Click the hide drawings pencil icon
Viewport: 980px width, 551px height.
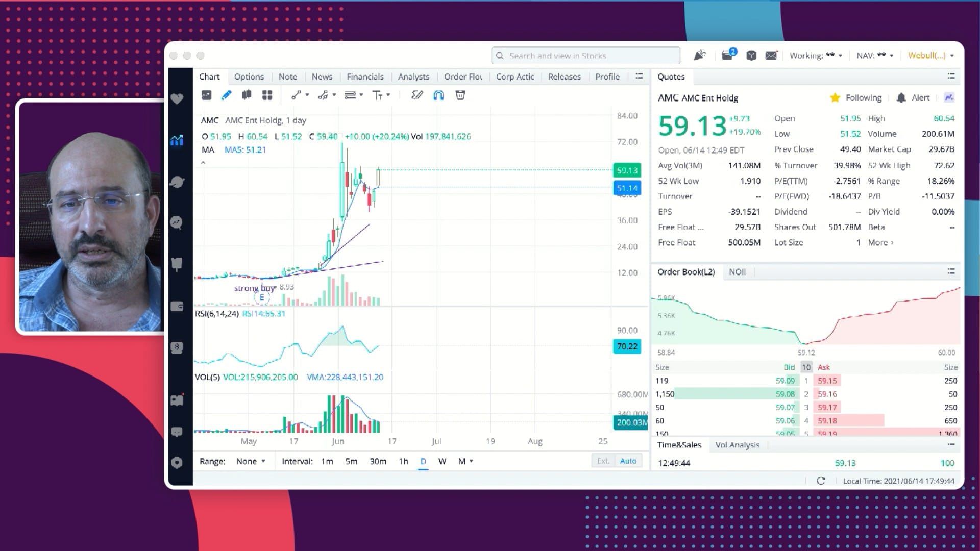pos(417,95)
